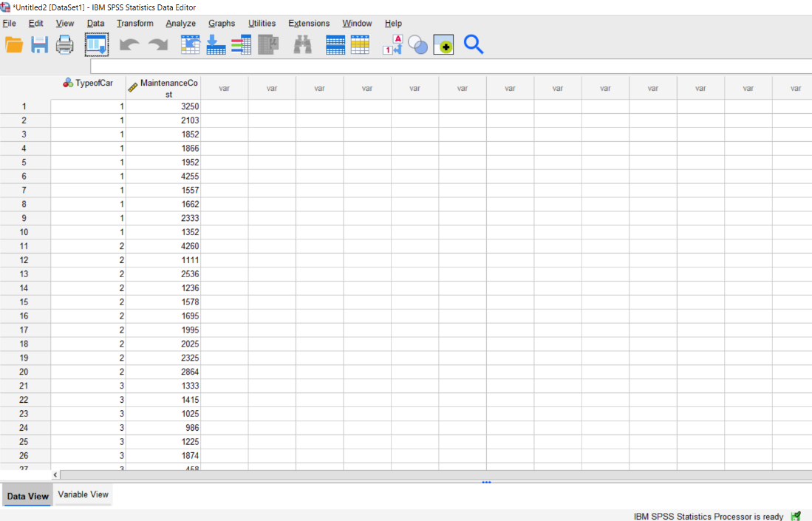812x521 pixels.
Task: Select cell with value 4255
Action: pyautogui.click(x=163, y=176)
